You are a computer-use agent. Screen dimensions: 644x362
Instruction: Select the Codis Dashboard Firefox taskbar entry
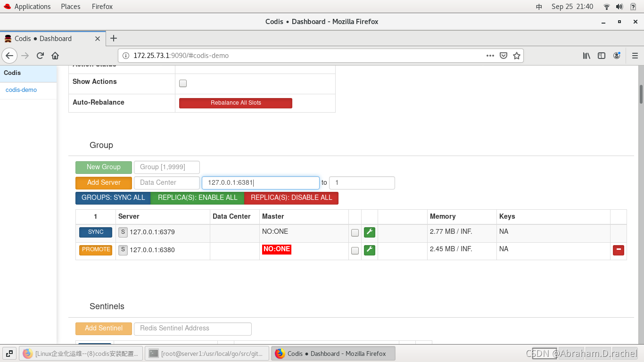click(x=333, y=354)
